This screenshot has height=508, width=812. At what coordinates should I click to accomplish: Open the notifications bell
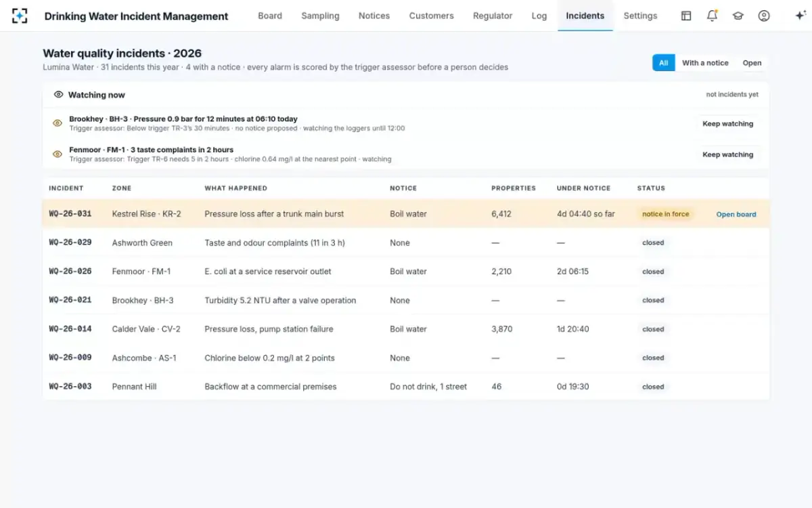712,16
